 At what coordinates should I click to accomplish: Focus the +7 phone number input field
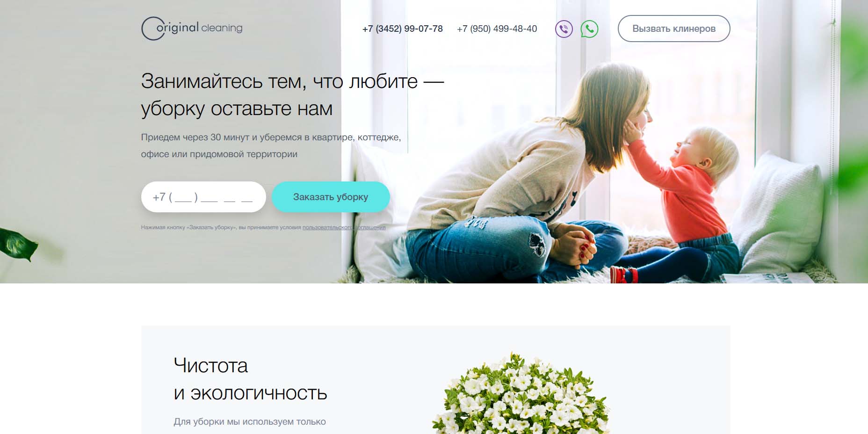tap(203, 197)
